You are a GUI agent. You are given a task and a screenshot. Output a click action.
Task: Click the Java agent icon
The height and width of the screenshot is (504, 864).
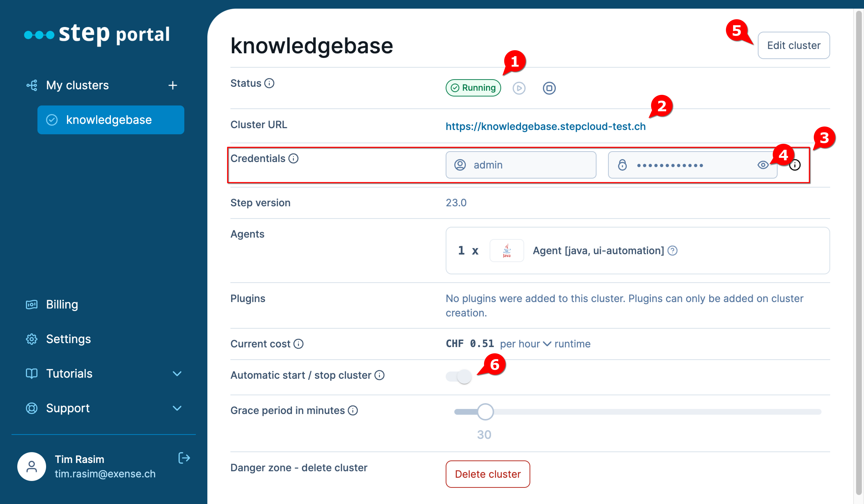[x=507, y=251]
